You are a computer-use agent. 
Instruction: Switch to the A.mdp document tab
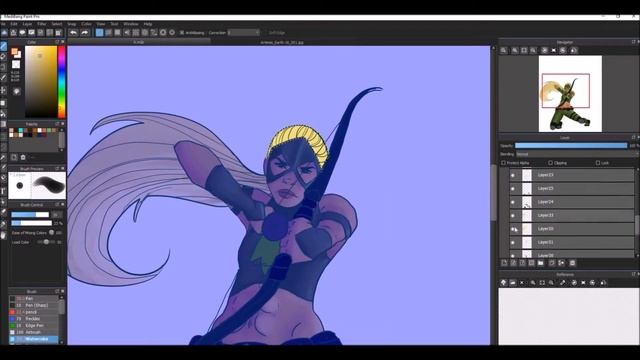tap(139, 42)
